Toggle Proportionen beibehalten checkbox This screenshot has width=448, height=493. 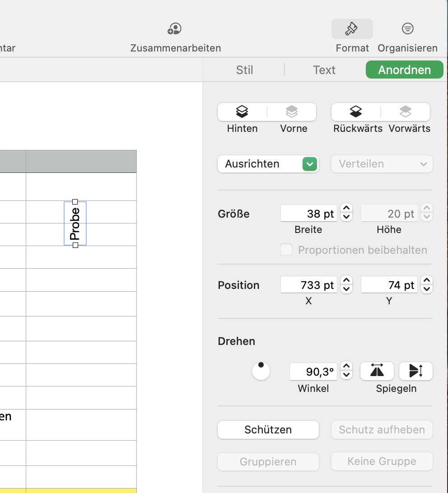tap(286, 250)
